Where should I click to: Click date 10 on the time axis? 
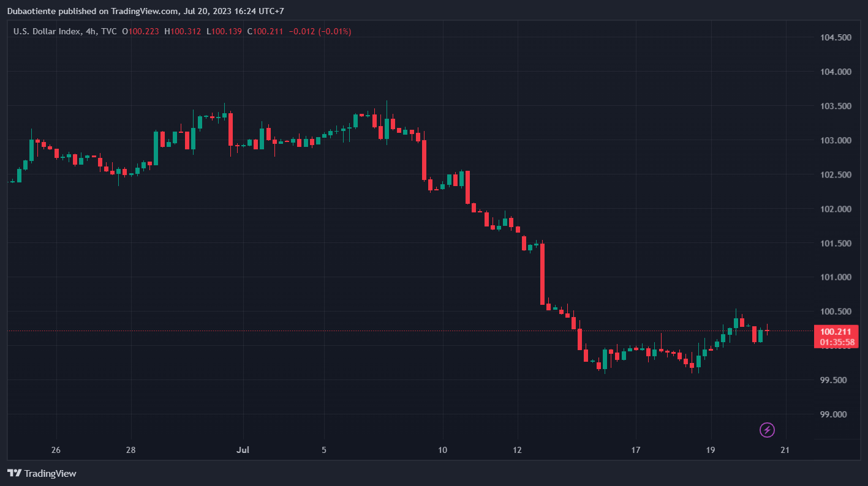pyautogui.click(x=442, y=450)
